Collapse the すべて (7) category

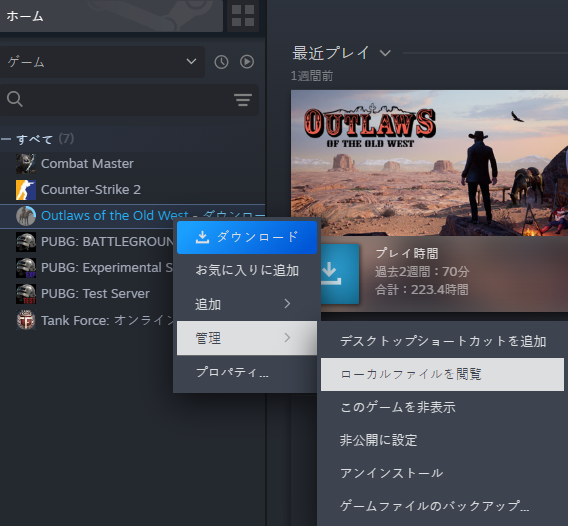[6, 139]
